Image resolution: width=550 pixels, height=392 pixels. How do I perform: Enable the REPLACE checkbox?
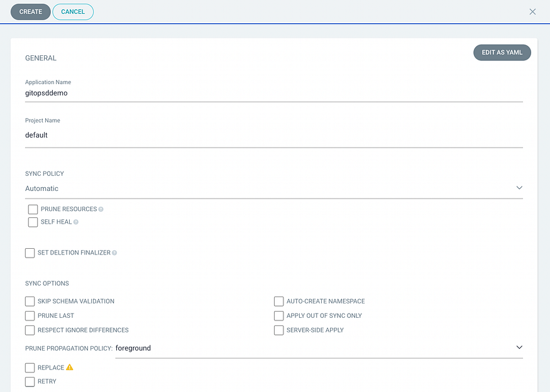pos(30,367)
